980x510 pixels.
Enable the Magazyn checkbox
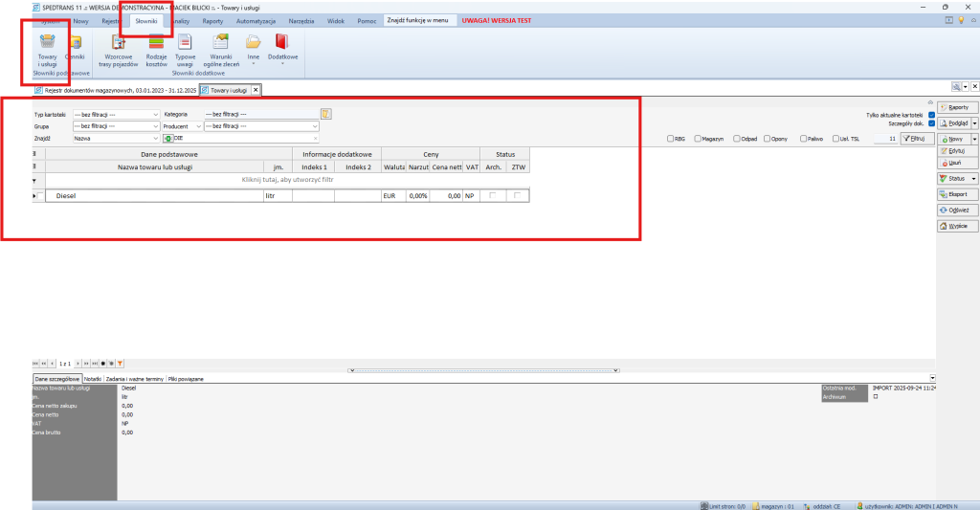pyautogui.click(x=696, y=139)
